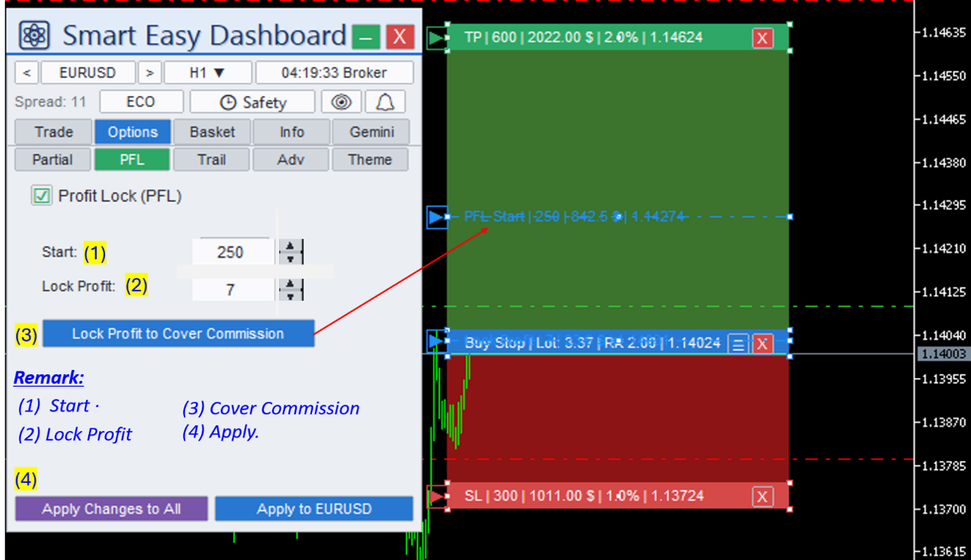Viewport: 971px width, 560px height.
Task: Click Lock Profit to Cover Commission button
Action: (178, 333)
